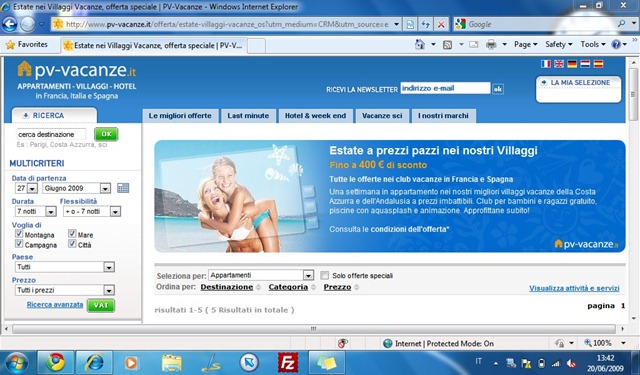Screen dimensions: 640x375
Task: Switch site to Dutch flag
Action: (585, 64)
